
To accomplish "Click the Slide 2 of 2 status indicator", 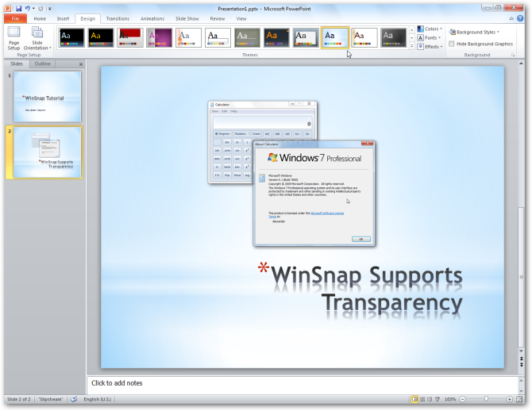I will tap(19, 399).
